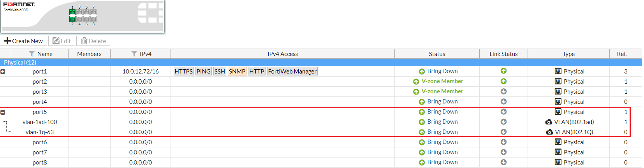Image resolution: width=644 pixels, height=168 pixels.
Task: Click Bring Down status for port8
Action: pos(442,163)
